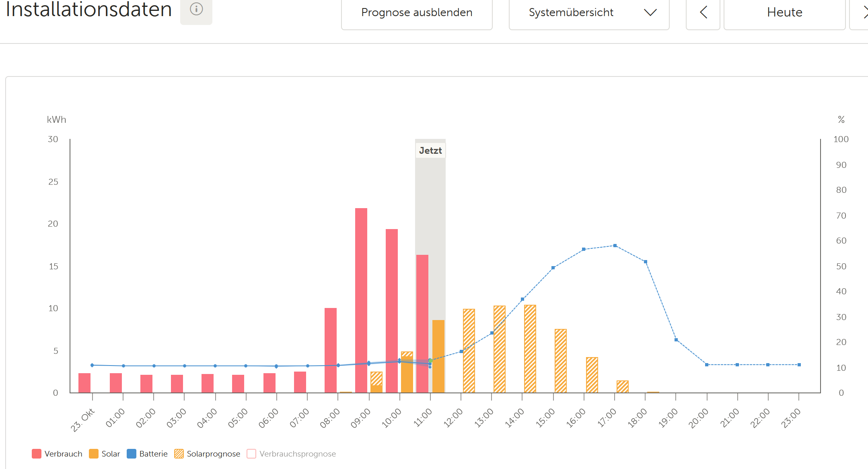The width and height of the screenshot is (868, 469).
Task: Click the info icon beside Installationsdaten
Action: click(x=196, y=9)
